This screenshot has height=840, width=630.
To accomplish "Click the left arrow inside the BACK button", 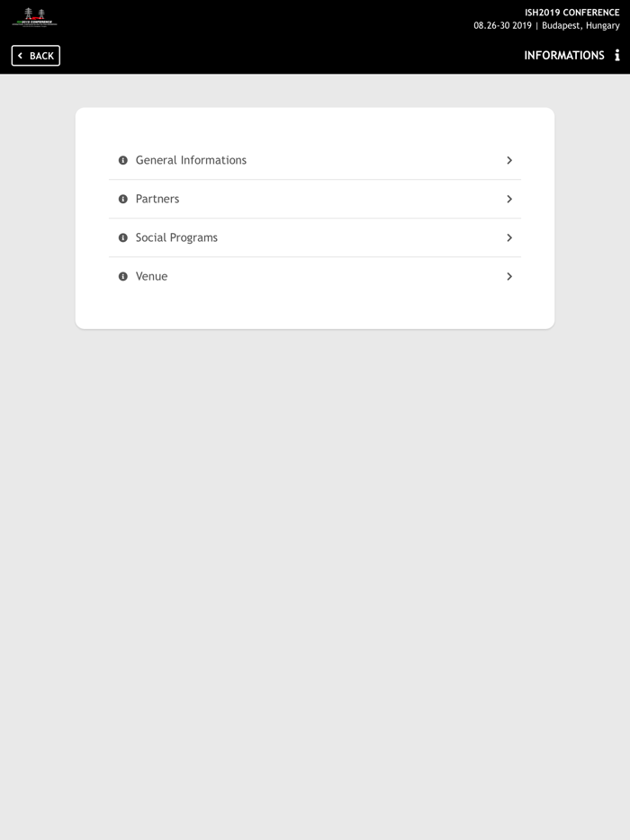I will coord(21,56).
